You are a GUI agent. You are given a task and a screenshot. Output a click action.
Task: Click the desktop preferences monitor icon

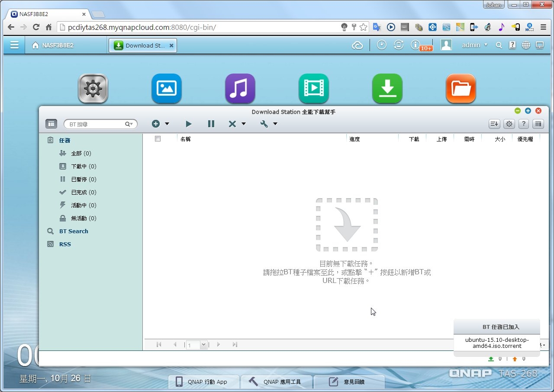click(x=539, y=45)
